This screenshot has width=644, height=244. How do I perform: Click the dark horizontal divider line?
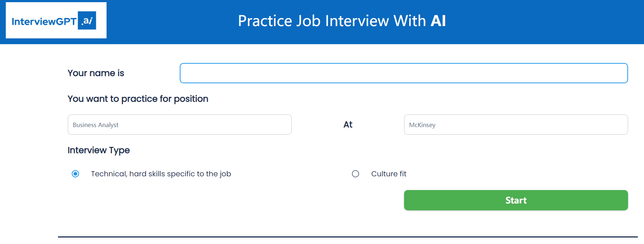(347, 237)
